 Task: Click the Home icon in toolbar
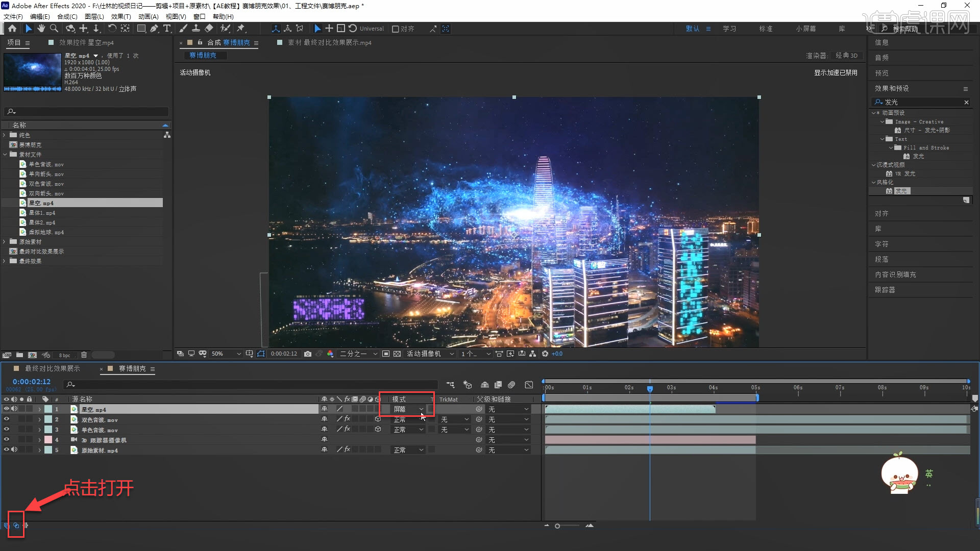pyautogui.click(x=12, y=29)
